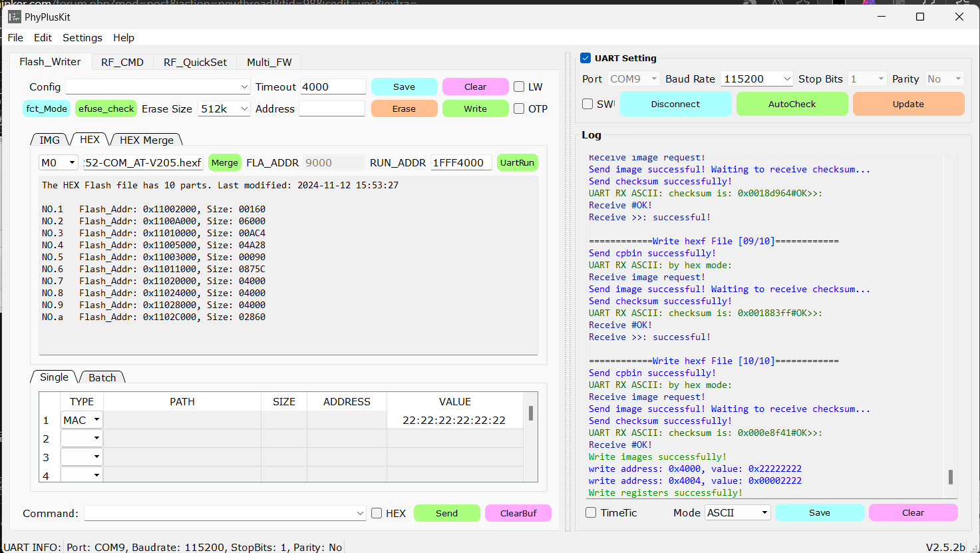Click the fct_Mode button
The width and height of the screenshot is (980, 553).
click(x=47, y=108)
